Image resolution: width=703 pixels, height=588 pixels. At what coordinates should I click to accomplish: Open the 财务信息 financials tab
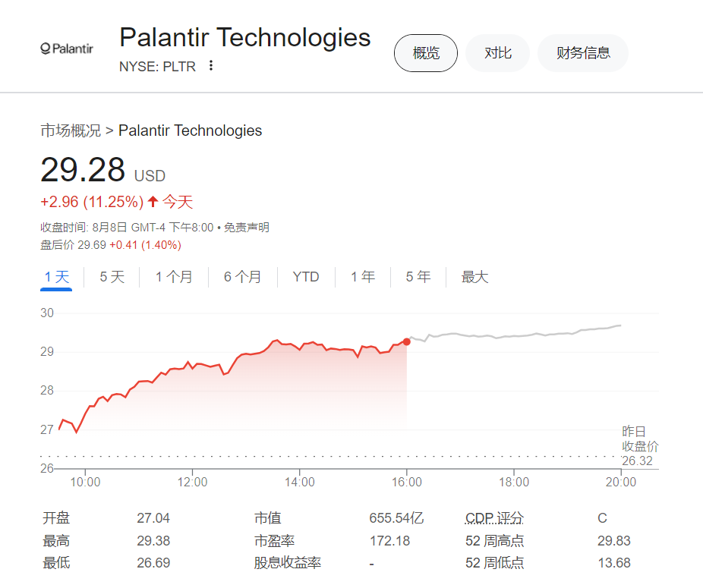(x=582, y=53)
